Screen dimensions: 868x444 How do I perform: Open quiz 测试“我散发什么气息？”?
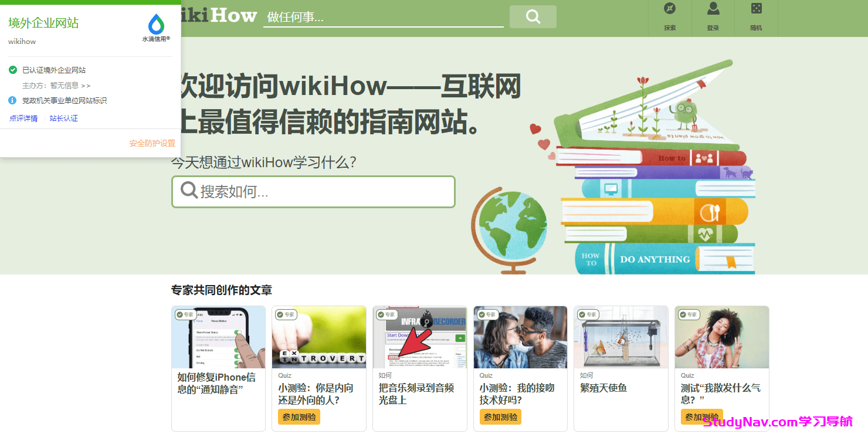[x=721, y=394]
